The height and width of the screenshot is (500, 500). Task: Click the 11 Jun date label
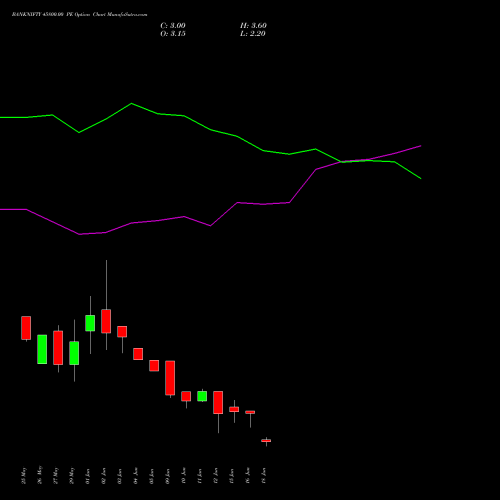pyautogui.click(x=200, y=476)
